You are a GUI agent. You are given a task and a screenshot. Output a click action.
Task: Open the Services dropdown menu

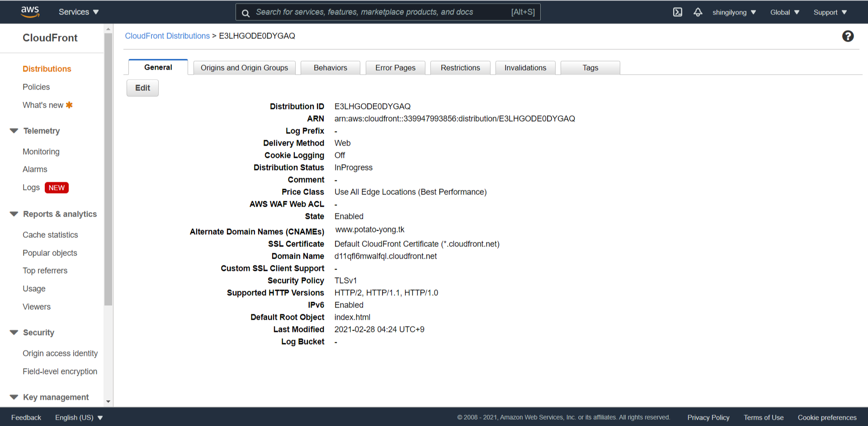click(x=79, y=12)
